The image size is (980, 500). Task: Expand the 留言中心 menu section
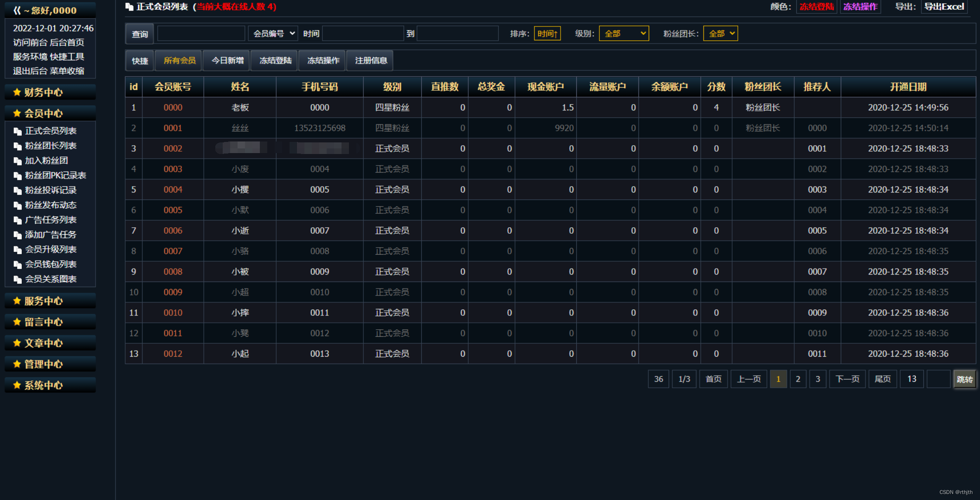pos(50,321)
